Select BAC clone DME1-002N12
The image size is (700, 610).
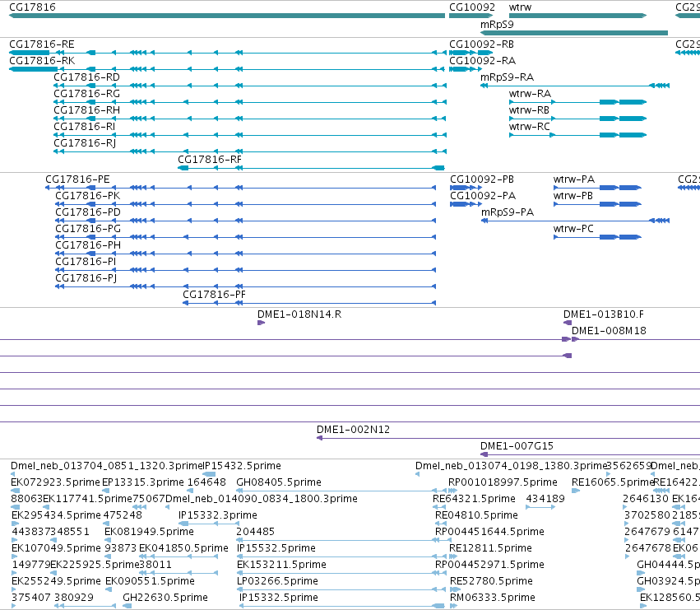coord(353,430)
